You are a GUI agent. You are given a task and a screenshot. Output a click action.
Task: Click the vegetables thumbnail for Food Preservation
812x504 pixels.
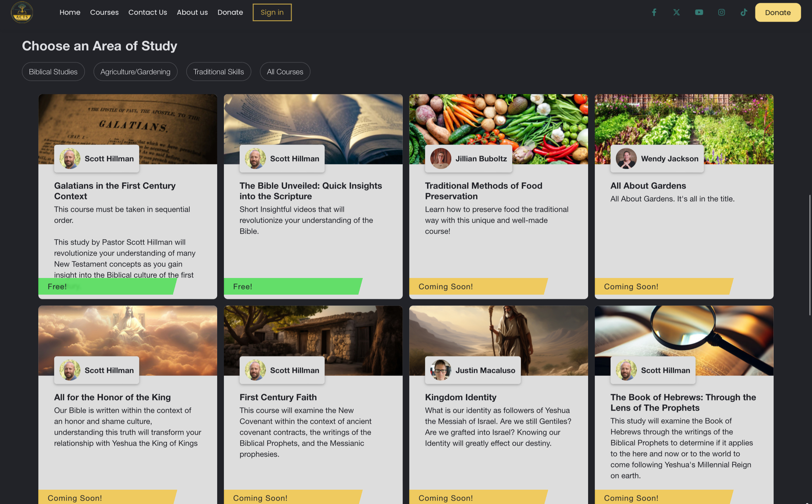click(x=498, y=120)
